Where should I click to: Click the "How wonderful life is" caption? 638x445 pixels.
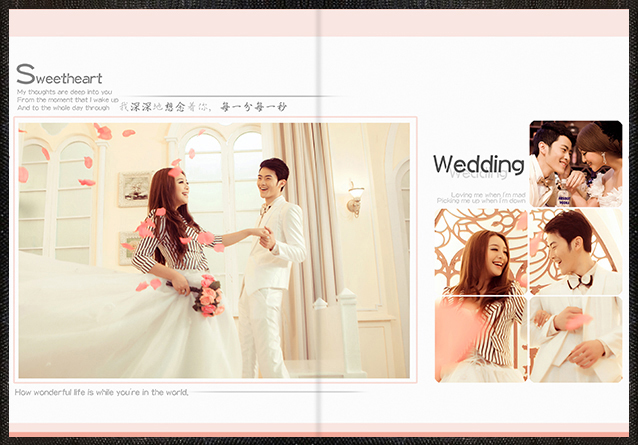click(102, 392)
